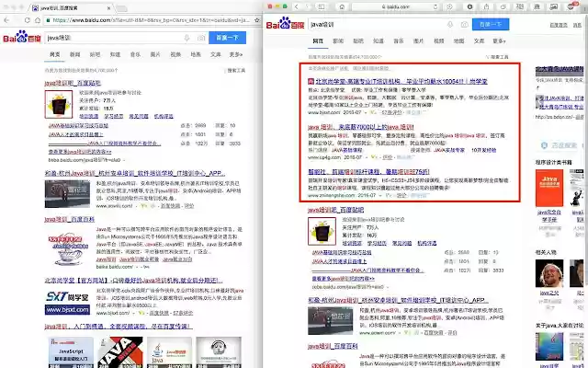Screen dimensions: 588x368
Task: Open java培训,来底薪7000以上 ad in Safari
Action: (361, 127)
